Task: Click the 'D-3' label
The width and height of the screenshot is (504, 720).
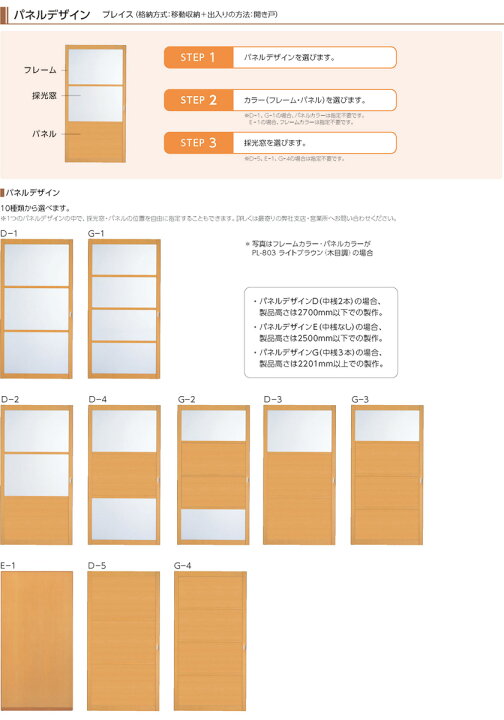Action: coord(273,399)
